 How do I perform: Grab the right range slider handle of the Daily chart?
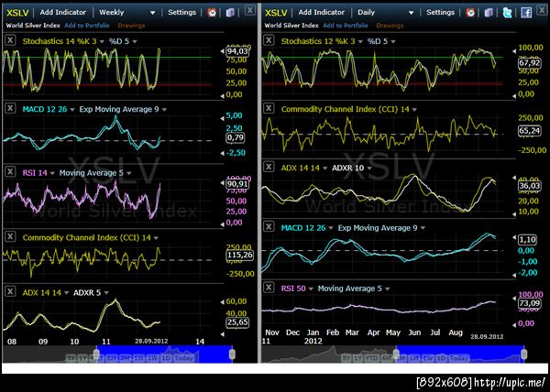click(x=523, y=354)
